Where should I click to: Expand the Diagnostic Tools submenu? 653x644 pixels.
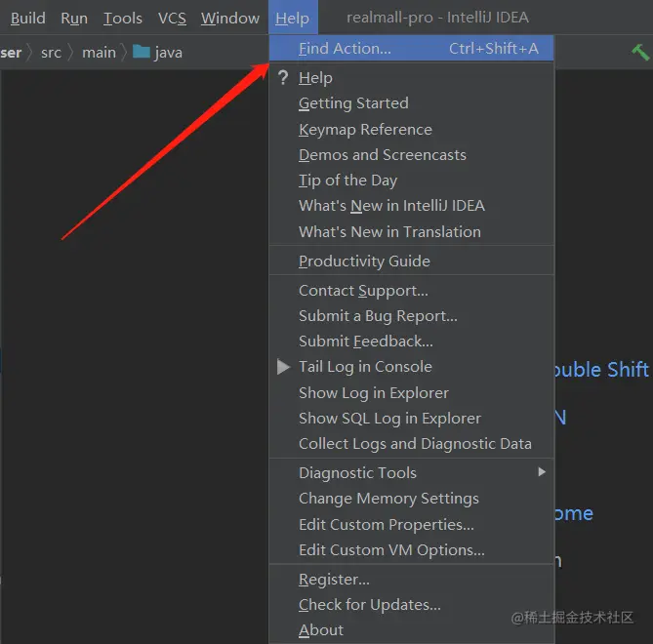click(x=412, y=473)
